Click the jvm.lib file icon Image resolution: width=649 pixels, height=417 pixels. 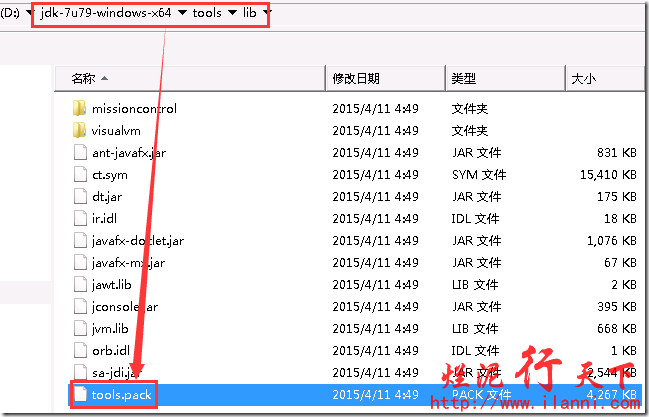point(80,328)
